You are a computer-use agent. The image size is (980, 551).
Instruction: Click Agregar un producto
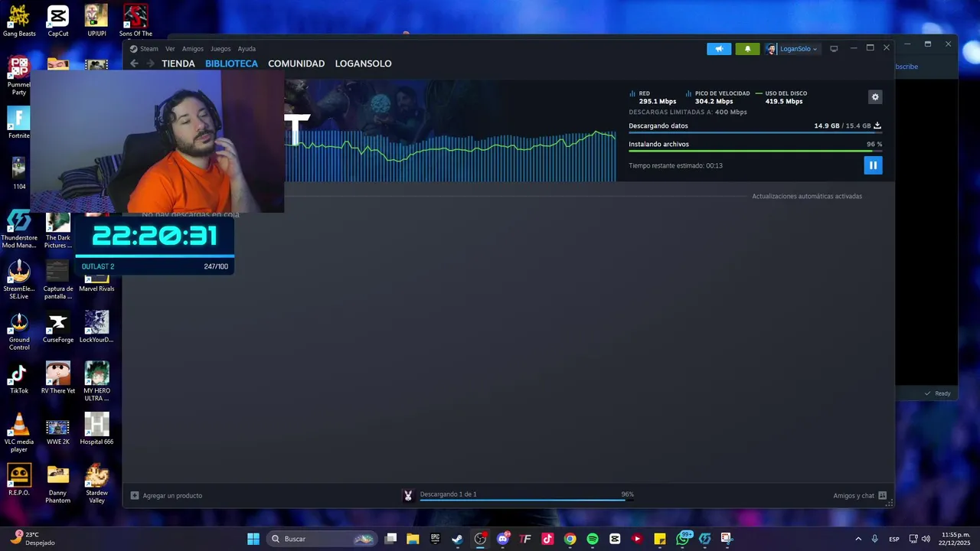pos(166,496)
